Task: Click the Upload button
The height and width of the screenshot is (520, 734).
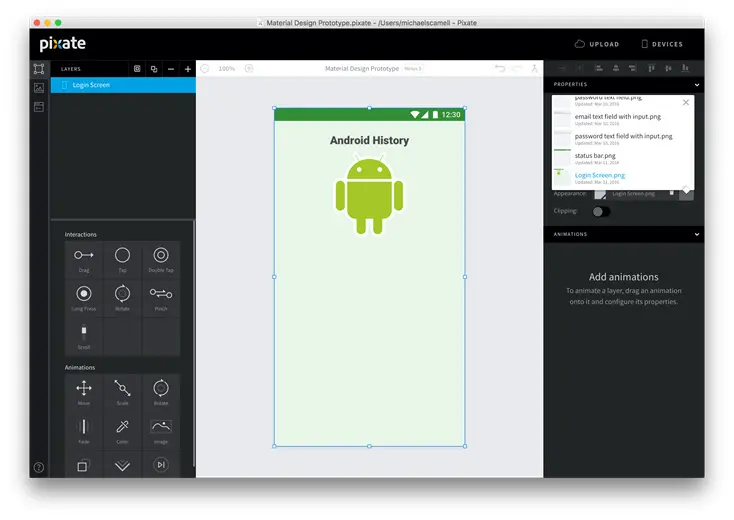Action: tap(597, 44)
